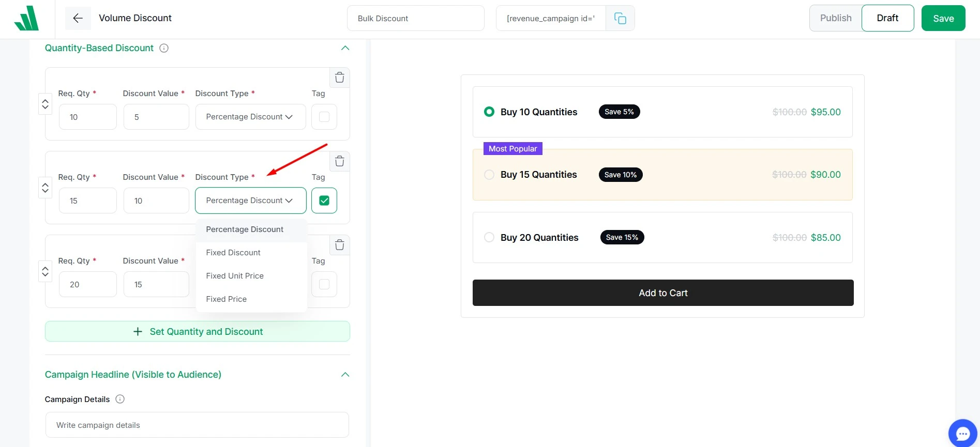Open Discount Type dropdown in first row
Viewport: 980px width, 447px height.
tap(251, 117)
